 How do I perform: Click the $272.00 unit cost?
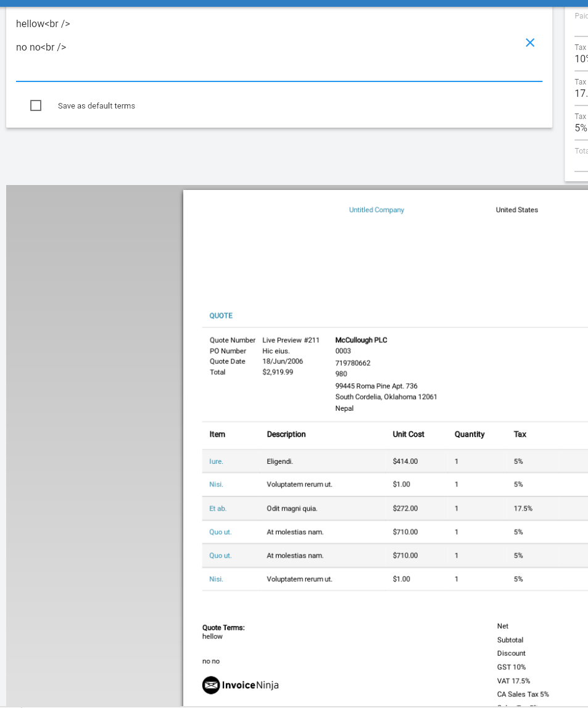(x=405, y=508)
